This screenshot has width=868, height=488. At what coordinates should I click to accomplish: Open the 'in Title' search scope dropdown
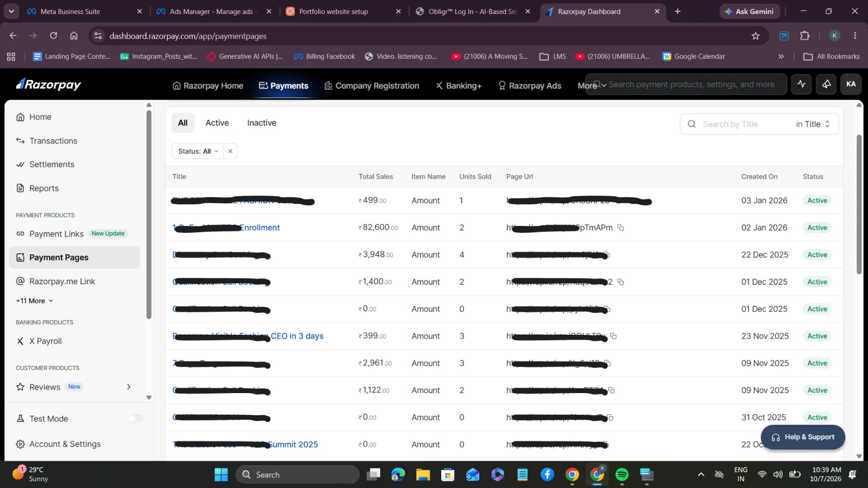click(813, 124)
